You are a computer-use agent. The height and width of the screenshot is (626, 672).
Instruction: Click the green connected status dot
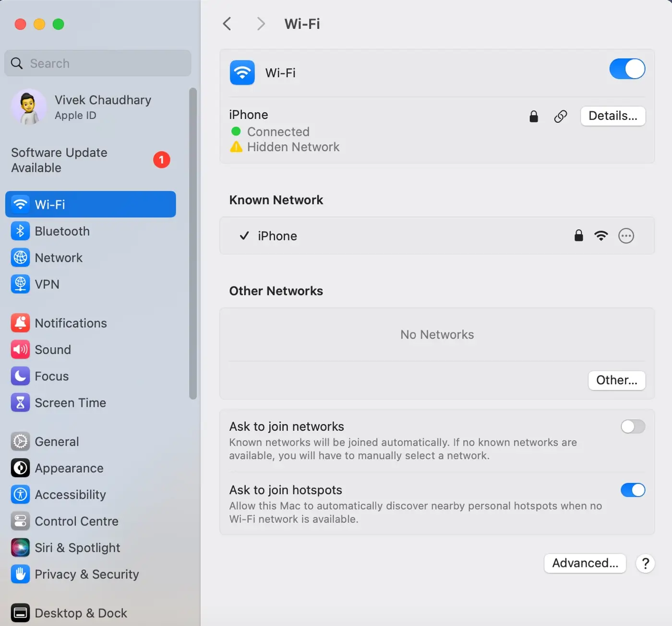coord(236,131)
